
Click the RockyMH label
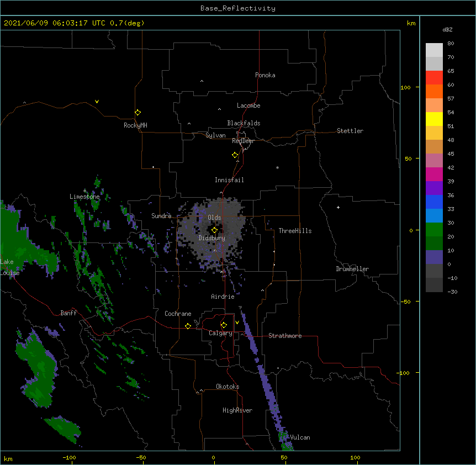pos(135,125)
